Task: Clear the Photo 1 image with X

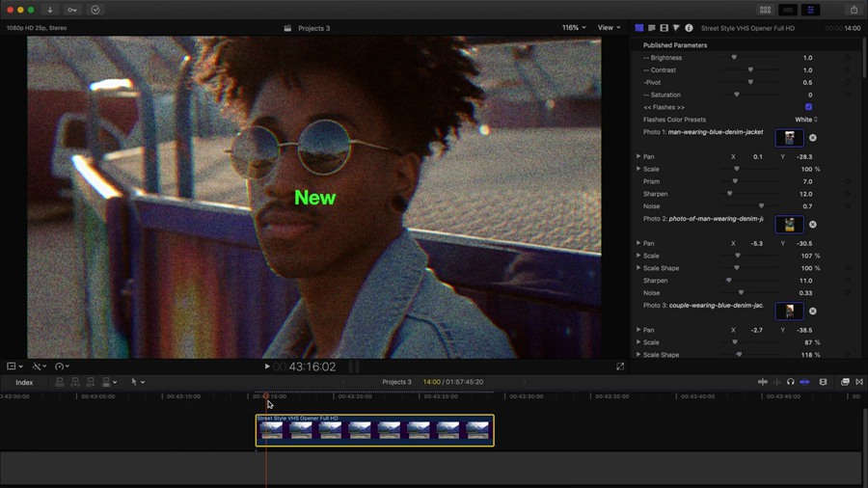Action: [813, 138]
